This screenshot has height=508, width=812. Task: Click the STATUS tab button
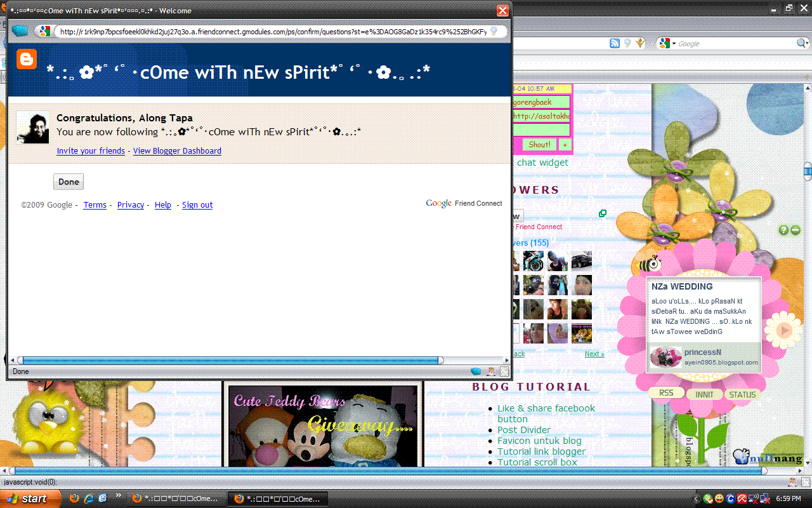[742, 394]
